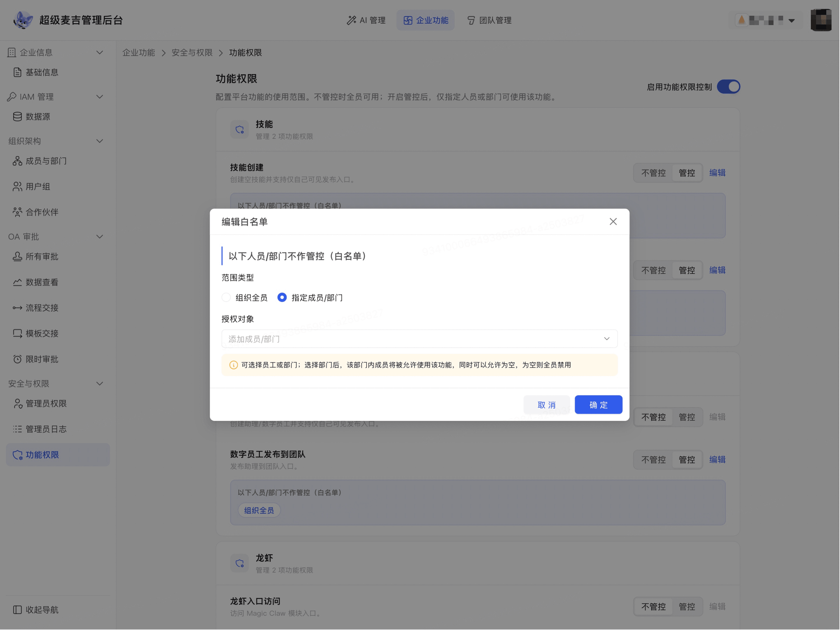Click the 确定 button
The width and height of the screenshot is (840, 630).
coord(599,405)
